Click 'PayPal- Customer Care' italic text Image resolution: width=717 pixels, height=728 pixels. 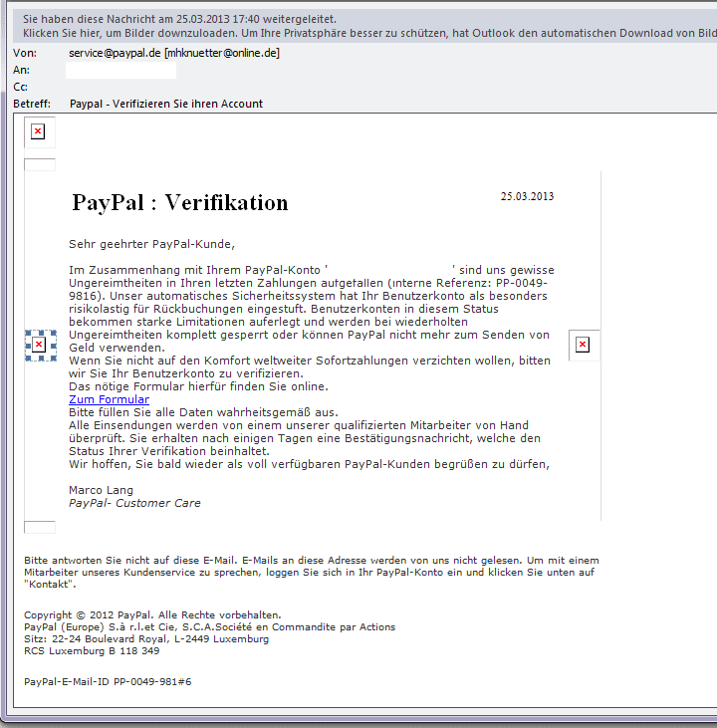click(134, 503)
